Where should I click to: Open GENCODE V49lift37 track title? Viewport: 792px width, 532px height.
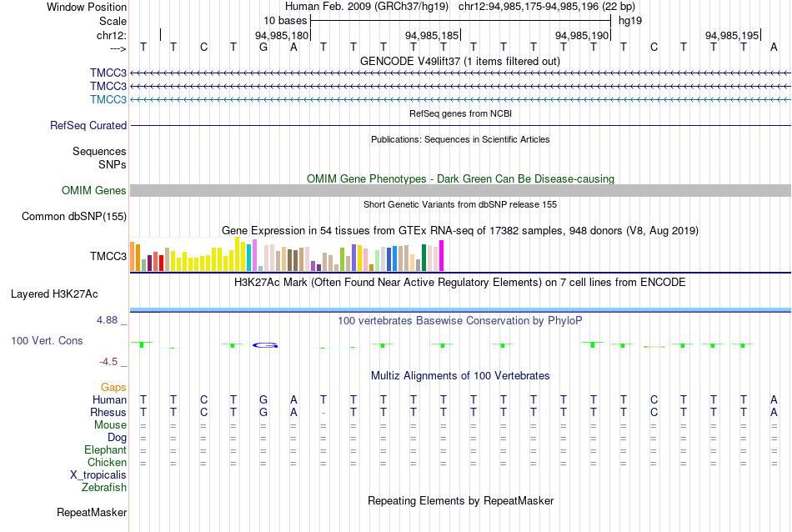pos(460,61)
